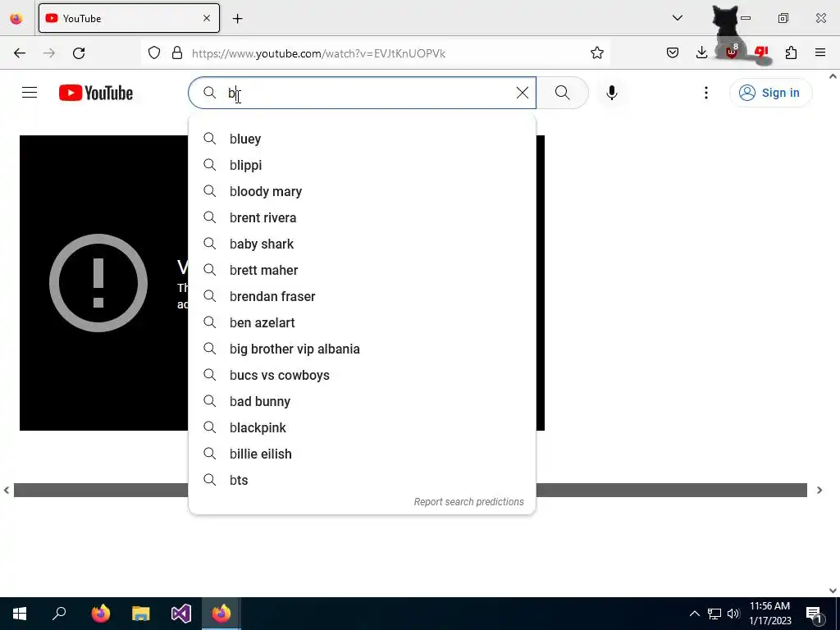Open the tracking protection shield icon

click(154, 53)
